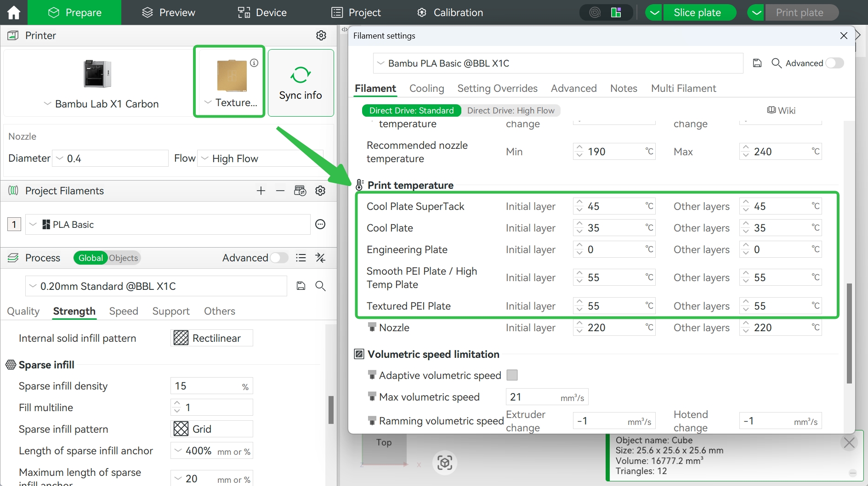Add a project filament

(x=261, y=191)
